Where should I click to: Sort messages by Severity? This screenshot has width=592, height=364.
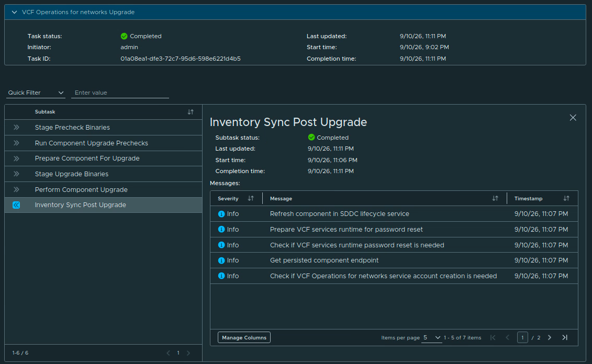click(251, 198)
